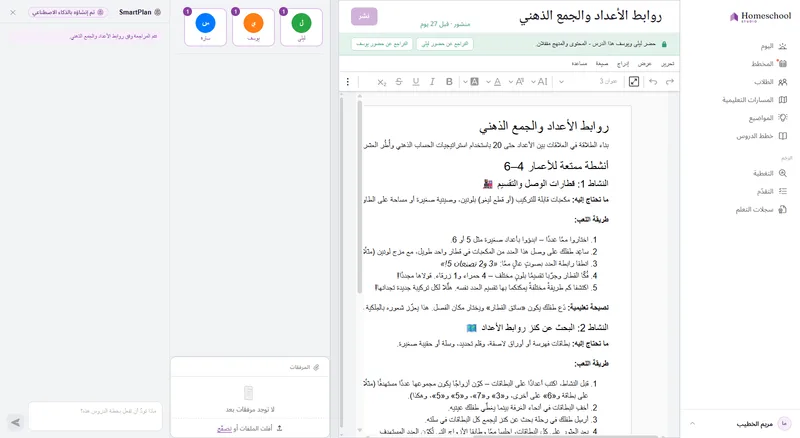Toggle subscript formatting
800x438 pixels.
382,82
